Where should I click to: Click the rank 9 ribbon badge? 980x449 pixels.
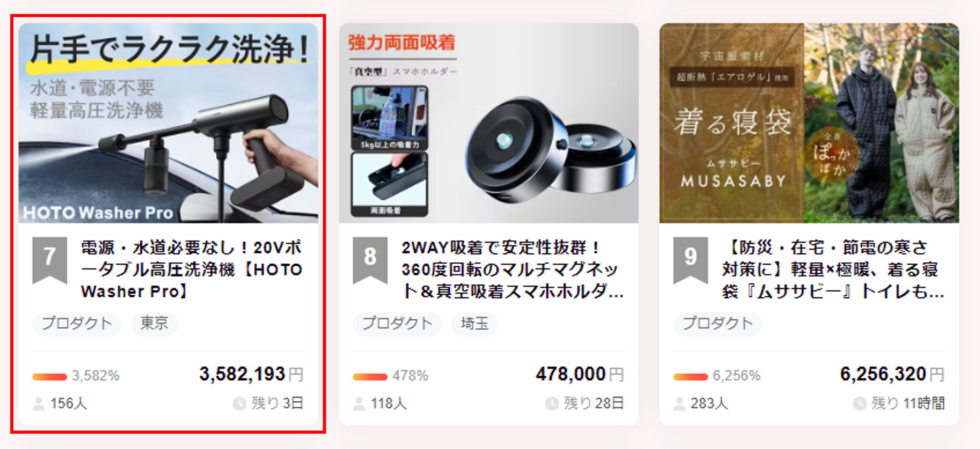pyautogui.click(x=691, y=260)
